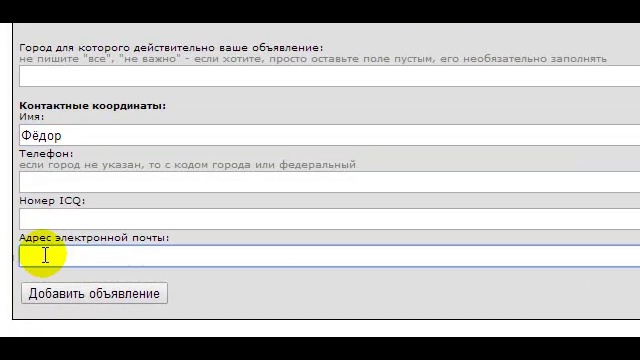Click the Адрес электронной почты label
640x360 pixels.
(x=94, y=238)
